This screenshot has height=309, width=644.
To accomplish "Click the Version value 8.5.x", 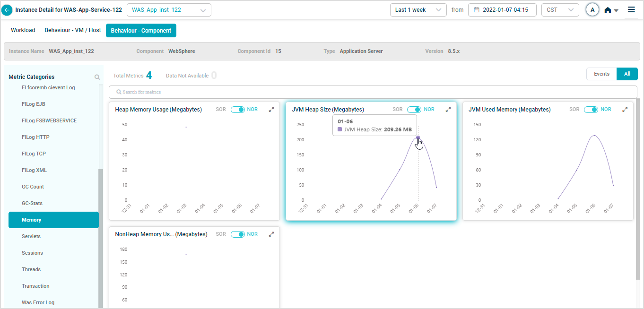I will pos(454,51).
